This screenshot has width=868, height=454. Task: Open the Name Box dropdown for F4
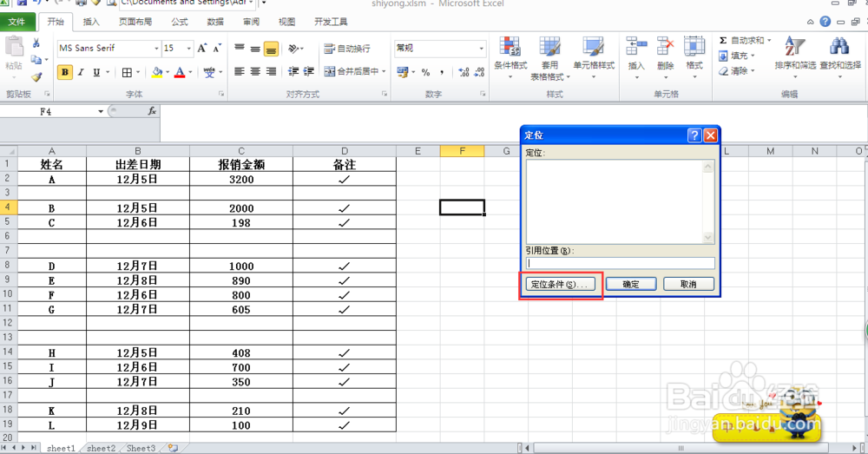coord(100,111)
